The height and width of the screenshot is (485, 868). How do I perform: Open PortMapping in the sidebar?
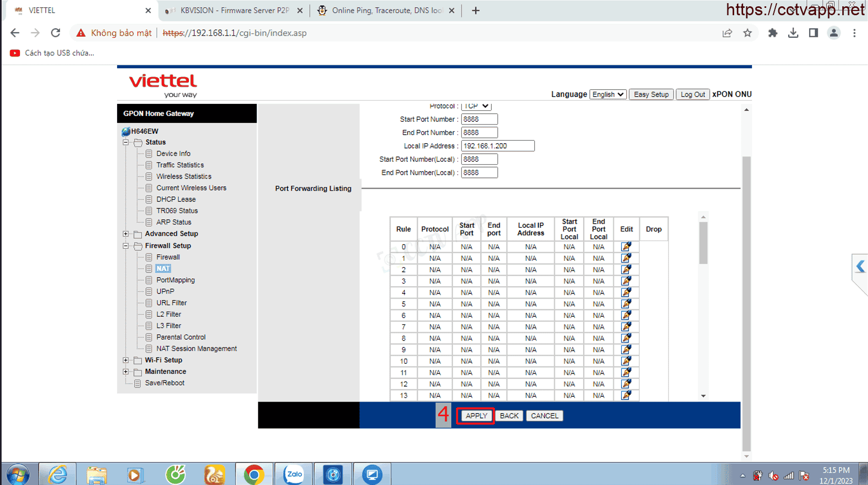175,280
